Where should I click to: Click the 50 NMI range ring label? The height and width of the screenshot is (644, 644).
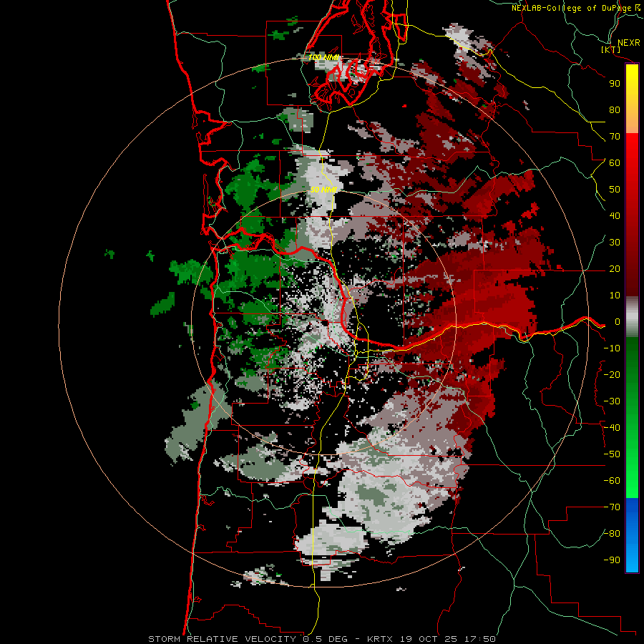pos(323,190)
